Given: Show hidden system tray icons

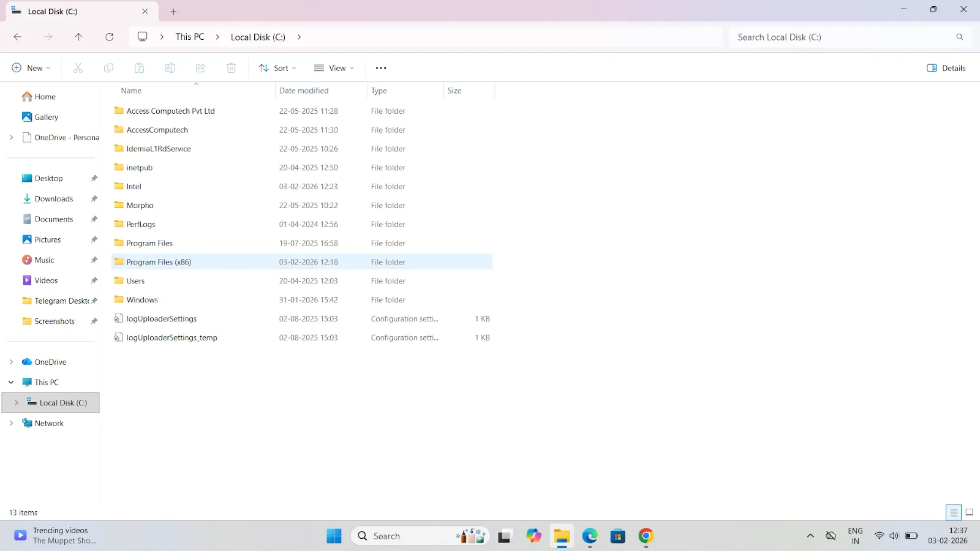Looking at the screenshot, I should 810,536.
